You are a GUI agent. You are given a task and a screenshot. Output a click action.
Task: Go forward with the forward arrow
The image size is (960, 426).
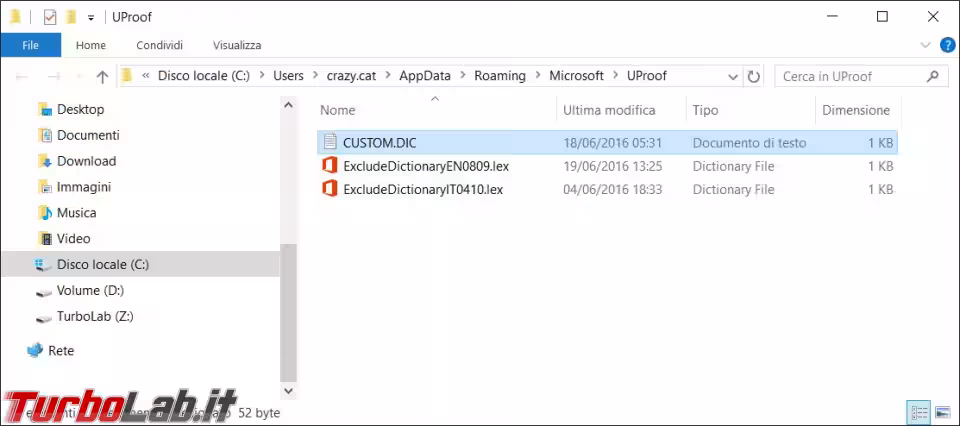[54, 77]
